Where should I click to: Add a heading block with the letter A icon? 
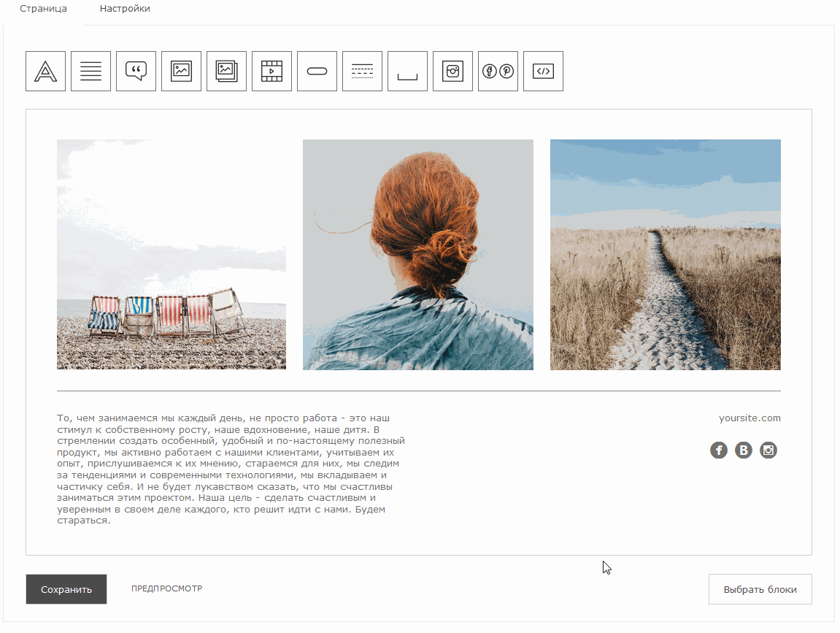pyautogui.click(x=45, y=72)
